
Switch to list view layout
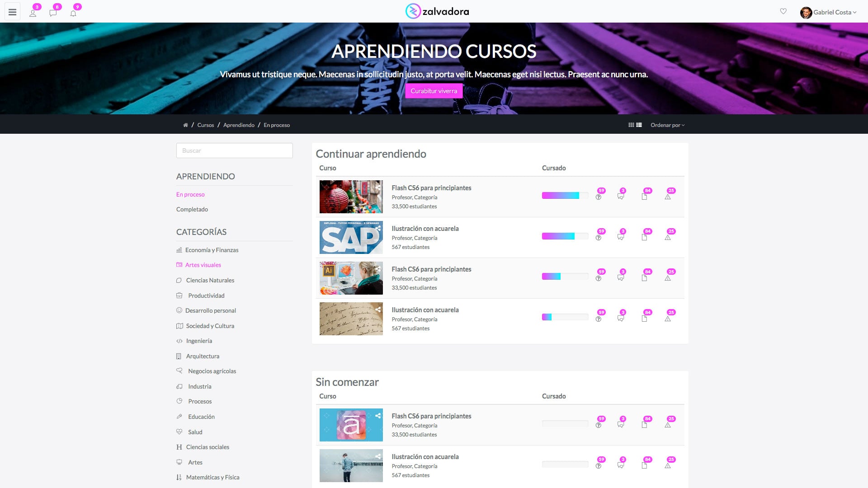click(639, 125)
